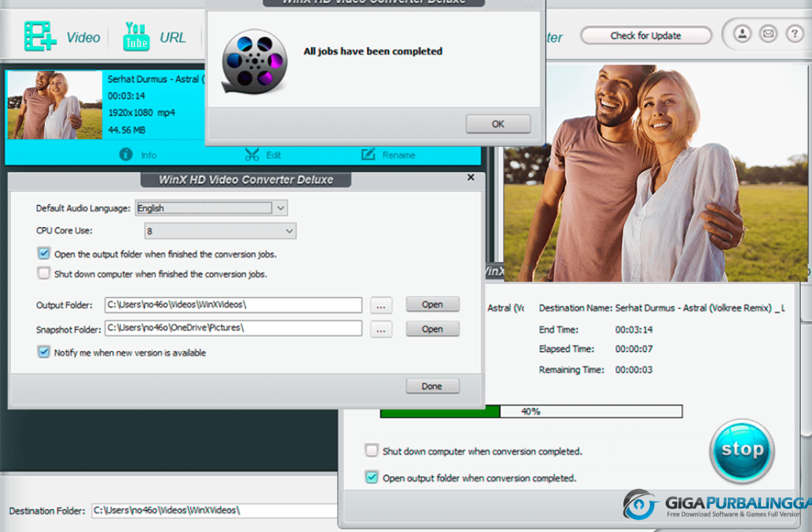Click the video preview image
This screenshot has height=532, width=812.
click(655, 174)
